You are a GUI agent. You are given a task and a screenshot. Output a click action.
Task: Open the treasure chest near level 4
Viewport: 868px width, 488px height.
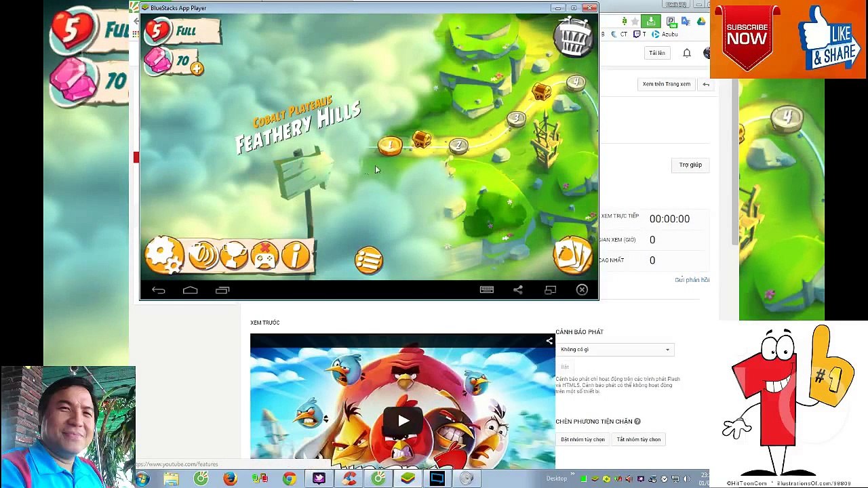click(540, 91)
